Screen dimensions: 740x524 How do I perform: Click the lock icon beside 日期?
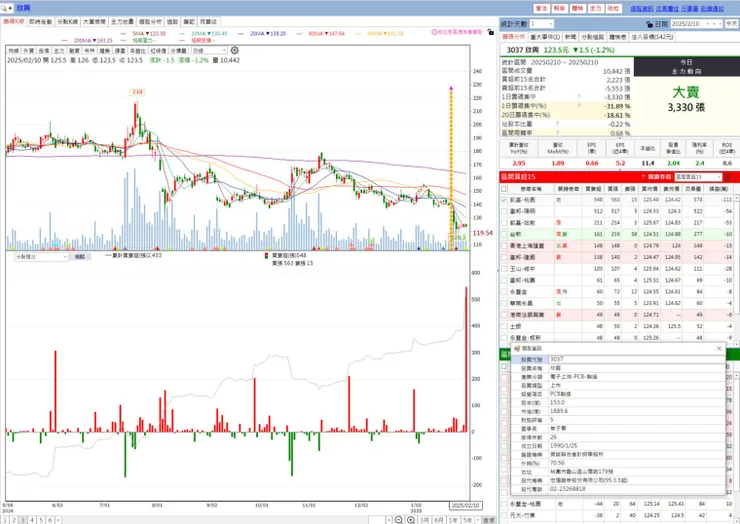649,24
